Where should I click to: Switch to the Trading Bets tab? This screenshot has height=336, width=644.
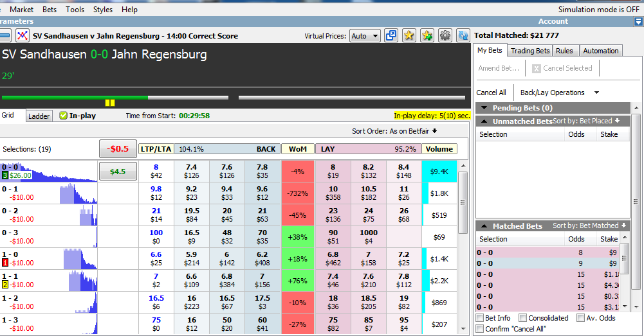click(x=530, y=51)
